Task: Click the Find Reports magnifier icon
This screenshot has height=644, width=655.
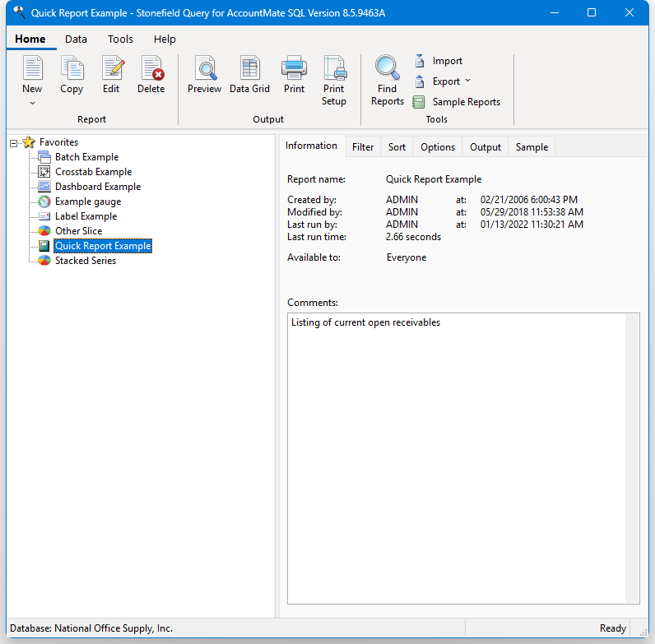Action: tap(387, 69)
